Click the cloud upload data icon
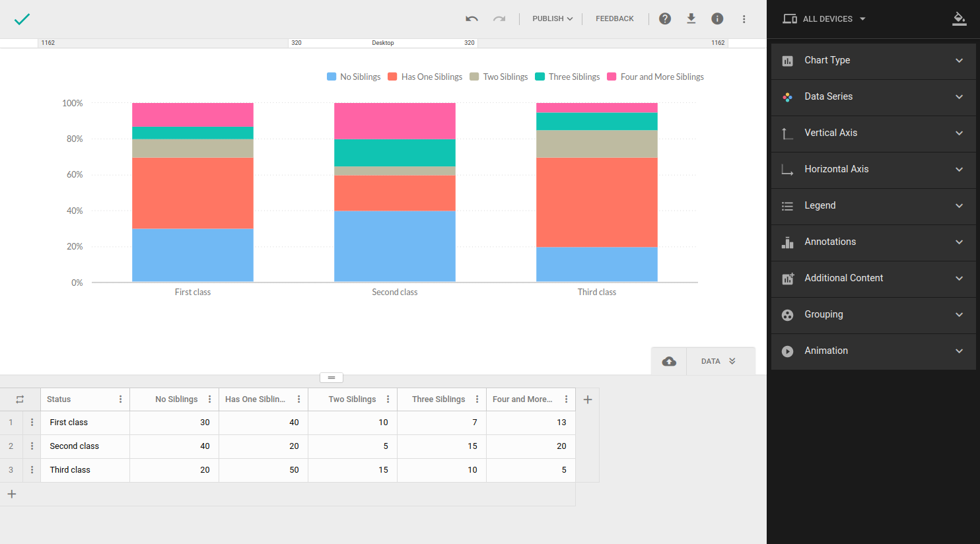The image size is (980, 544). pyautogui.click(x=669, y=362)
